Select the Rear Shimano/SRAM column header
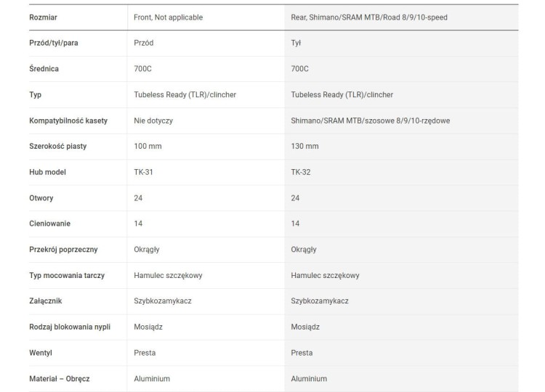 [x=368, y=17]
